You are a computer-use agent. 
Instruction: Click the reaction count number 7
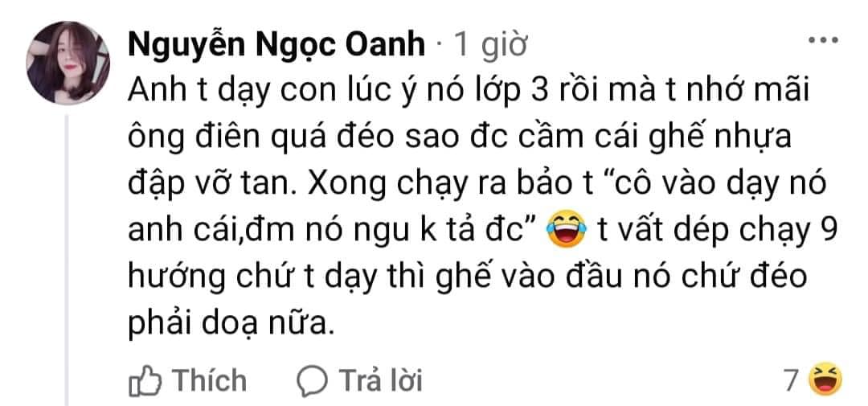point(792,380)
